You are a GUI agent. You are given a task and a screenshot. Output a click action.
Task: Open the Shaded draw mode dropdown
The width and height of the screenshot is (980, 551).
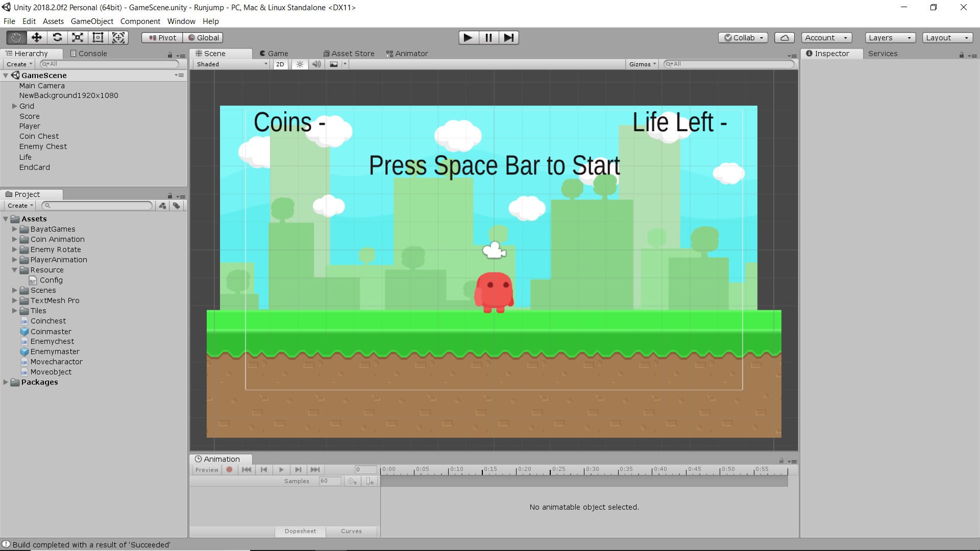(x=232, y=64)
